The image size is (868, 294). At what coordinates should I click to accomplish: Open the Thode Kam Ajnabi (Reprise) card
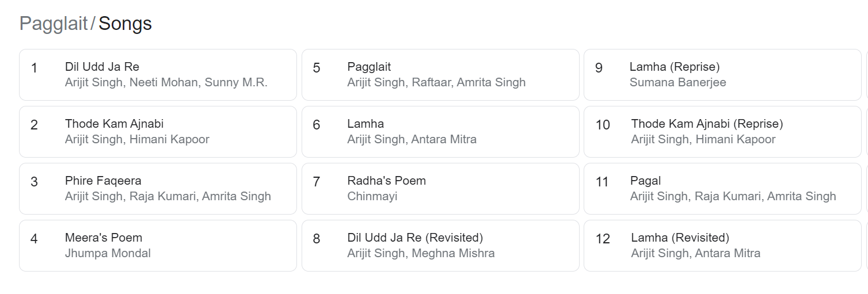pyautogui.click(x=722, y=132)
